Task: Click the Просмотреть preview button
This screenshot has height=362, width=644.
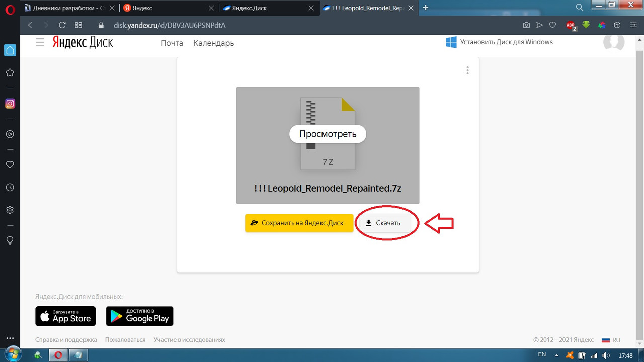Action: click(x=328, y=134)
